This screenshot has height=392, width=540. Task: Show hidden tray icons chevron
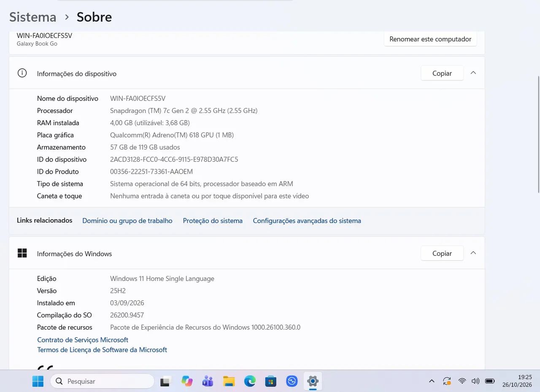pos(432,381)
